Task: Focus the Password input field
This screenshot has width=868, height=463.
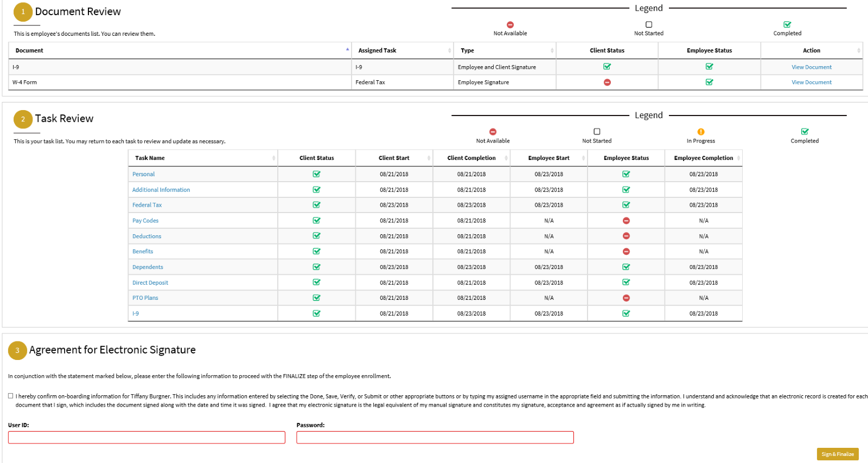Action: click(435, 438)
